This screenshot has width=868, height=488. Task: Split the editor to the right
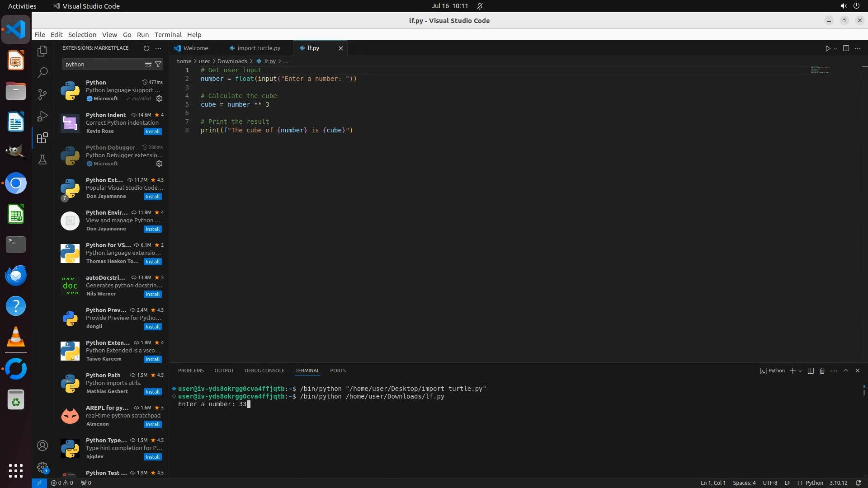point(846,48)
